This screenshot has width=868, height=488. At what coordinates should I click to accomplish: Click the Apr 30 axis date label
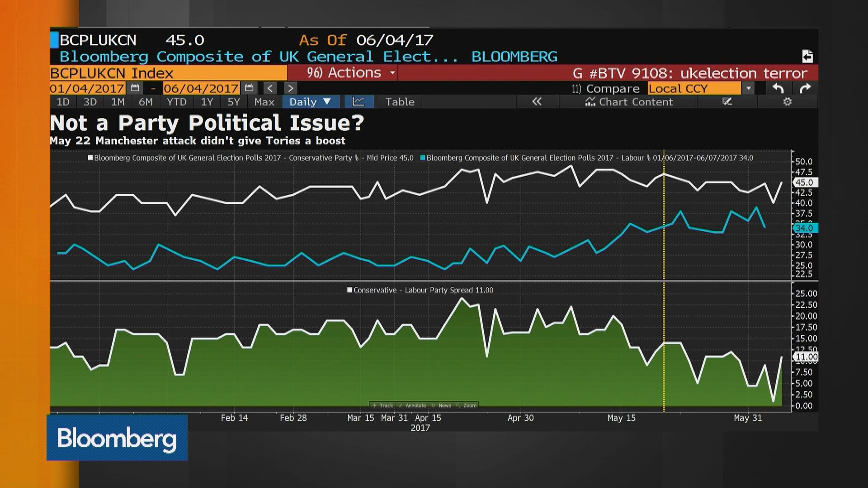[x=520, y=418]
